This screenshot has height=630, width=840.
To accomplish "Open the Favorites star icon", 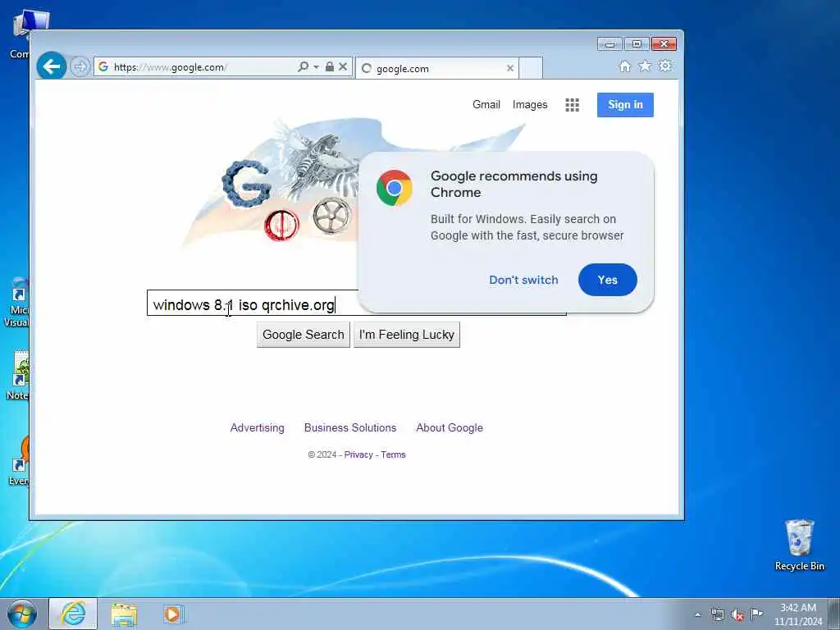I will tap(645, 66).
